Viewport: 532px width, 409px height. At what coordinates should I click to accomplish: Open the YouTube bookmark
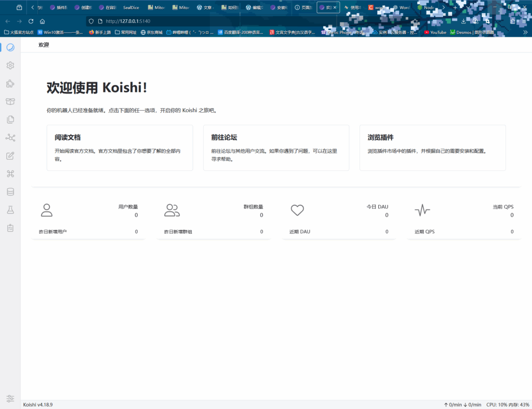click(435, 32)
